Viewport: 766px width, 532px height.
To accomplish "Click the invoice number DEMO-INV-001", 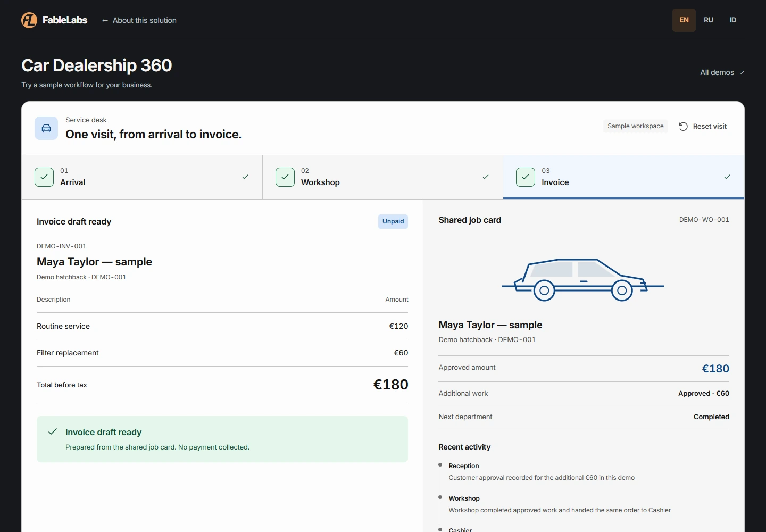I will pyautogui.click(x=62, y=246).
